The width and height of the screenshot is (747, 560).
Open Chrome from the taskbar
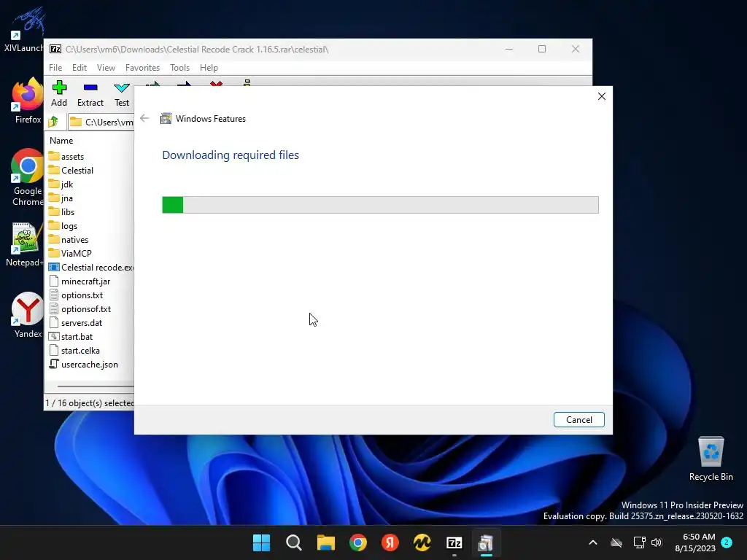coord(357,542)
